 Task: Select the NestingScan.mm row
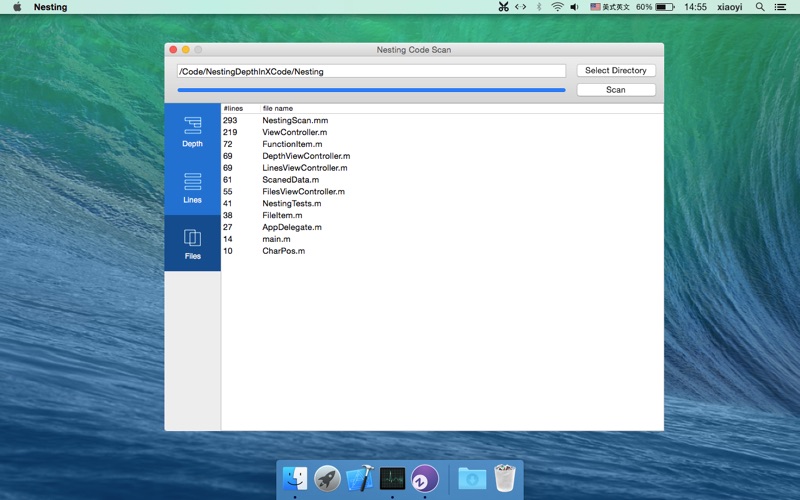pyautogui.click(x=442, y=120)
